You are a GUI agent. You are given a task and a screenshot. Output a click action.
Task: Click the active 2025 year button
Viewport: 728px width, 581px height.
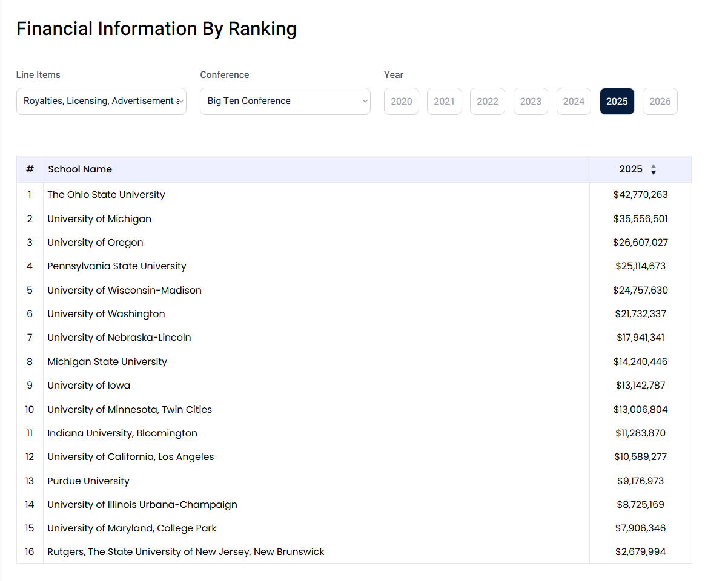(617, 101)
